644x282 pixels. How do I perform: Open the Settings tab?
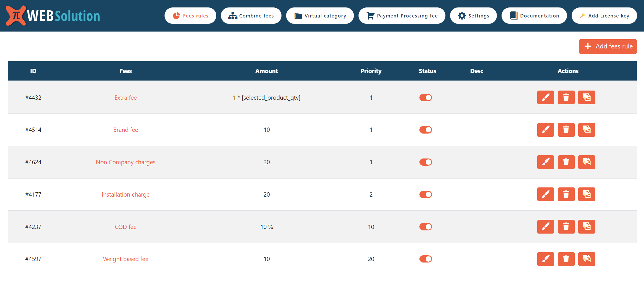(473, 16)
